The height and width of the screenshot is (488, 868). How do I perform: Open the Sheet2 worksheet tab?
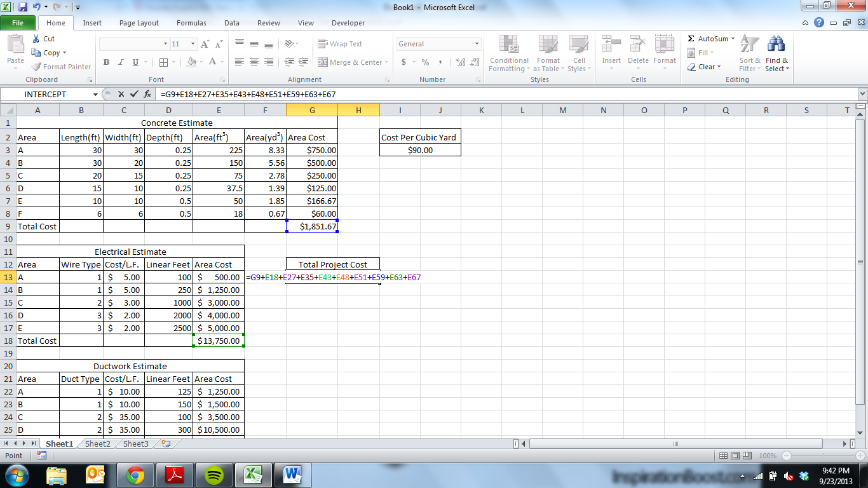[97, 444]
